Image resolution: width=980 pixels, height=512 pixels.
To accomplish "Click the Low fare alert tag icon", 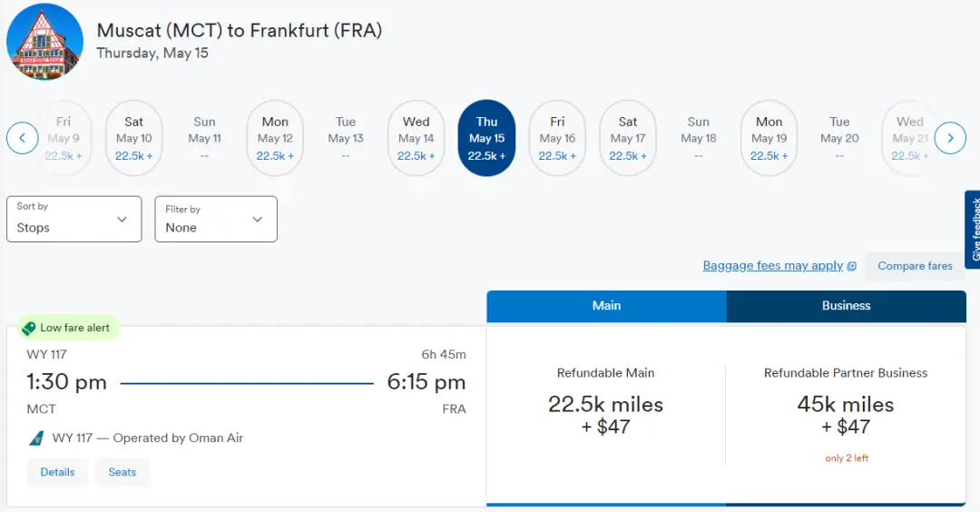I will [29, 328].
